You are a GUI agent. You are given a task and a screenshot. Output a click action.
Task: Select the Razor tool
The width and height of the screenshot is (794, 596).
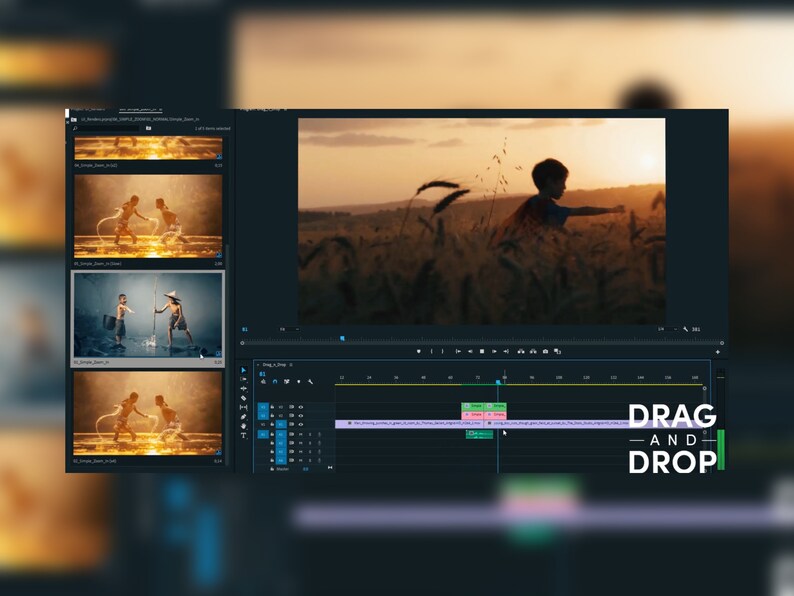click(244, 398)
